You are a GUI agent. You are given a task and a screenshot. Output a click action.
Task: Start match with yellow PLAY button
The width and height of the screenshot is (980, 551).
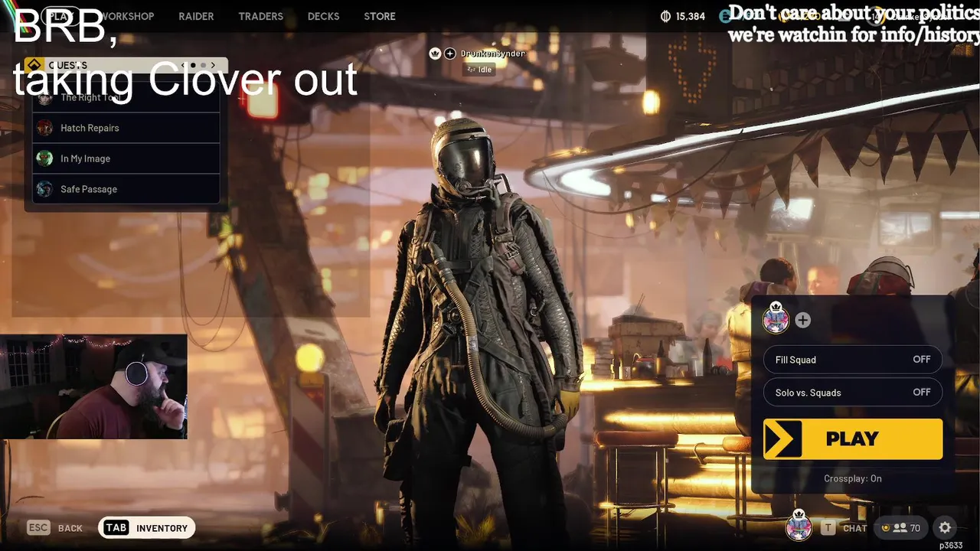853,439
